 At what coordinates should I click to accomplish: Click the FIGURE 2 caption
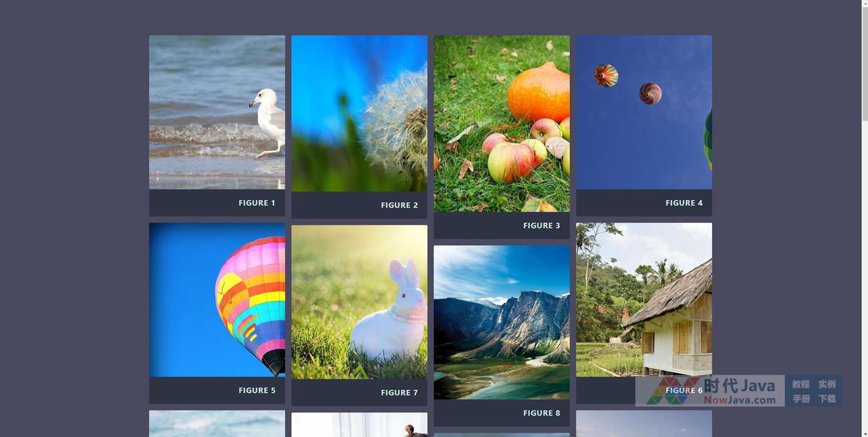[400, 205]
